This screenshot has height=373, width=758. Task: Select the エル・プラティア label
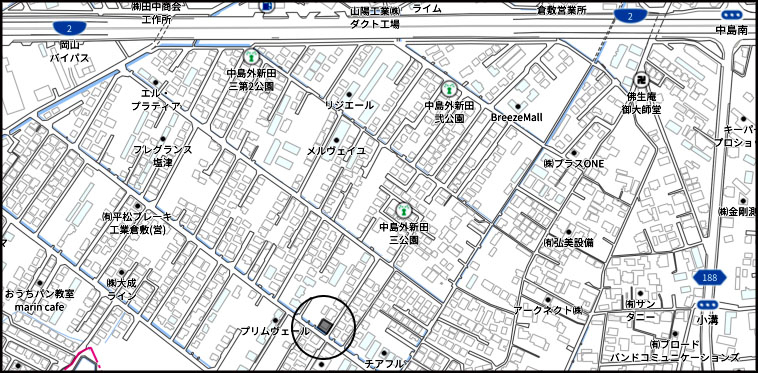(156, 99)
